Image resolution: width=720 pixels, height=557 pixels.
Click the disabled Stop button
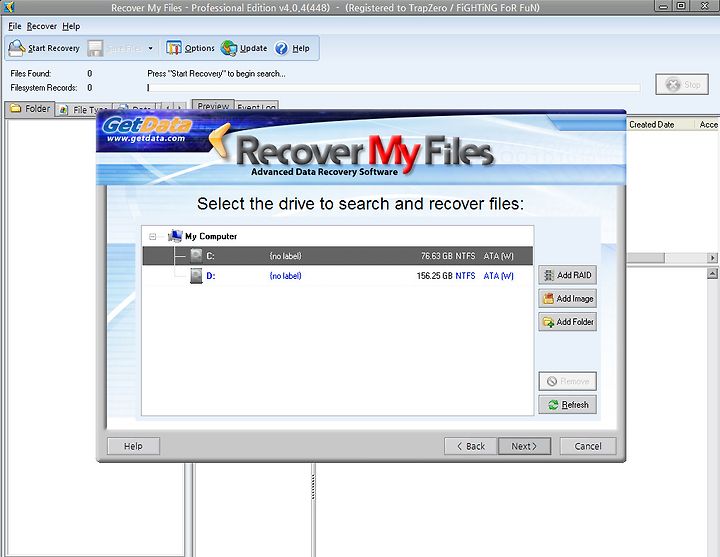[682, 84]
